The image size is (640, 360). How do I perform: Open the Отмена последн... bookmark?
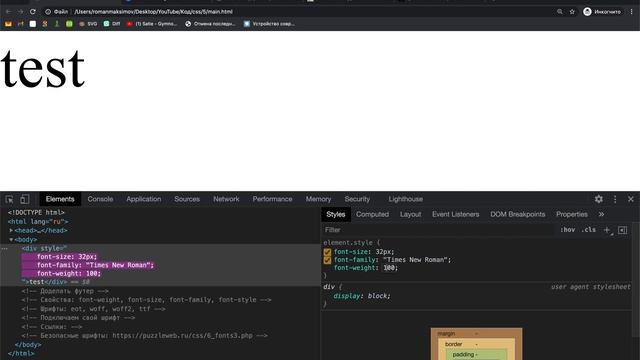coord(210,24)
